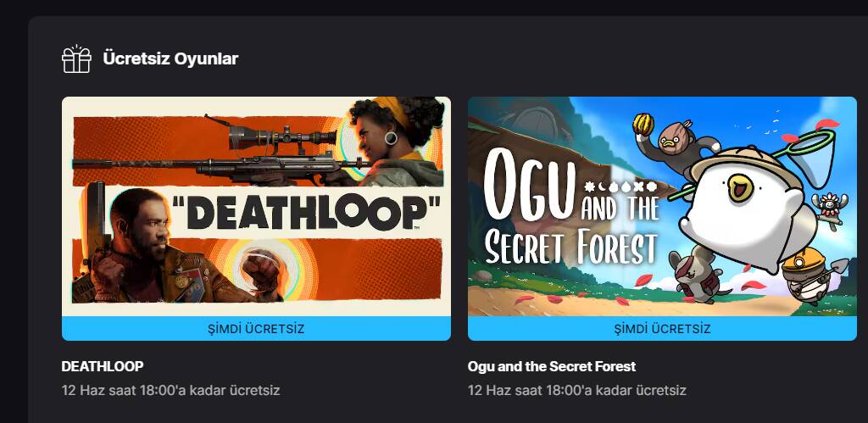Select the DEATHLOOP title text below the cover
868x423 pixels.
(x=103, y=366)
